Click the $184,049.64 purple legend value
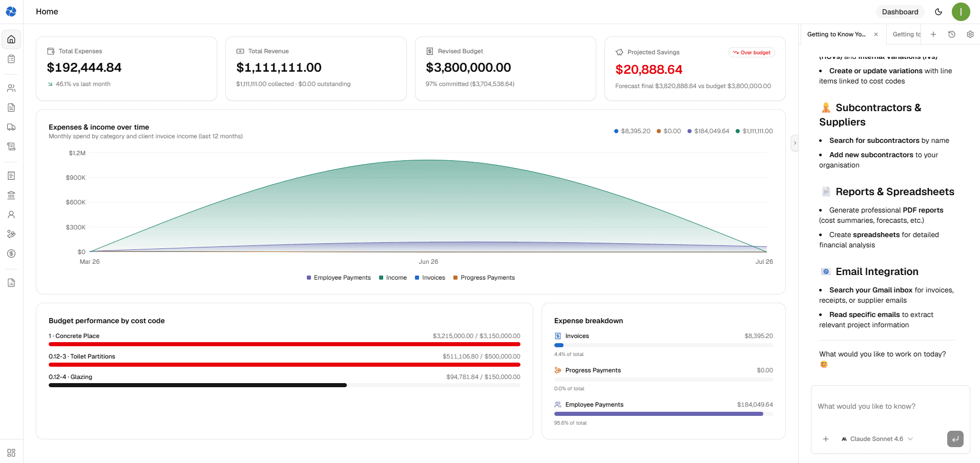The height and width of the screenshot is (463, 980). [708, 131]
